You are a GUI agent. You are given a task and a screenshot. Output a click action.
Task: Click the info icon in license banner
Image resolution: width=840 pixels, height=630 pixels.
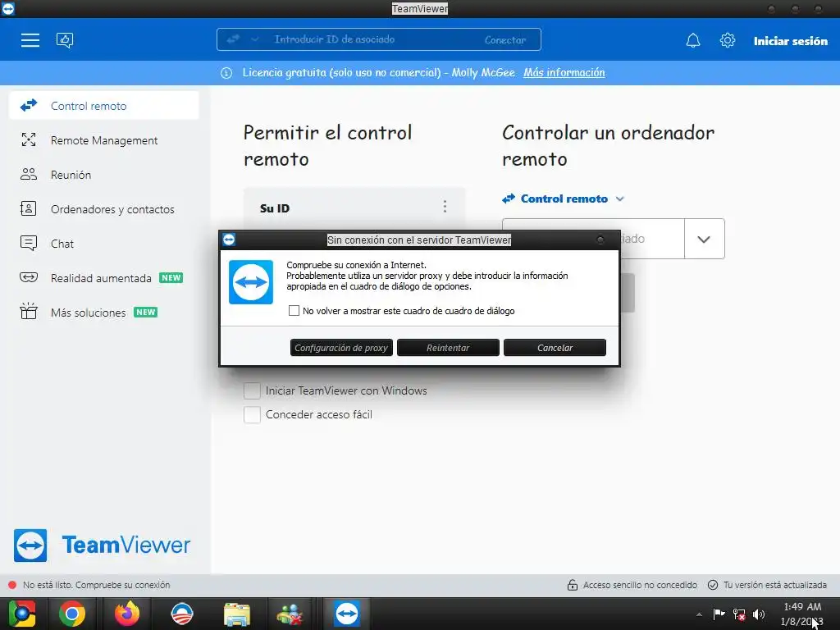click(226, 73)
